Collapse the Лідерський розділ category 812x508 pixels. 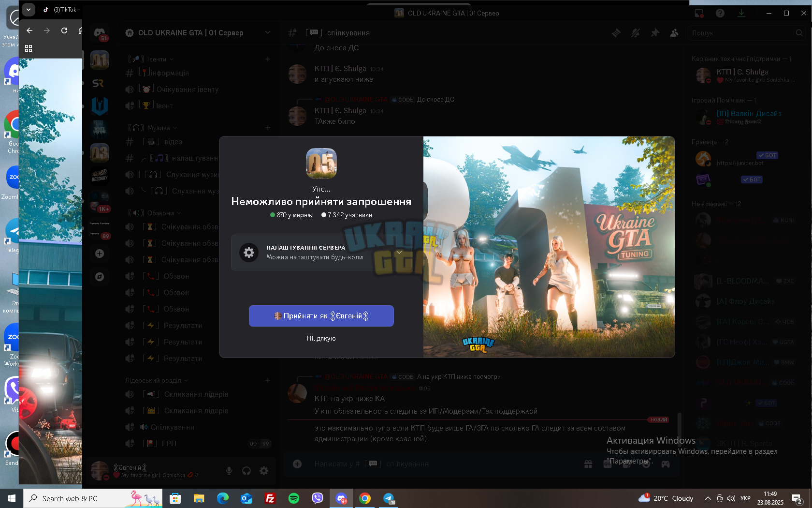point(157,380)
